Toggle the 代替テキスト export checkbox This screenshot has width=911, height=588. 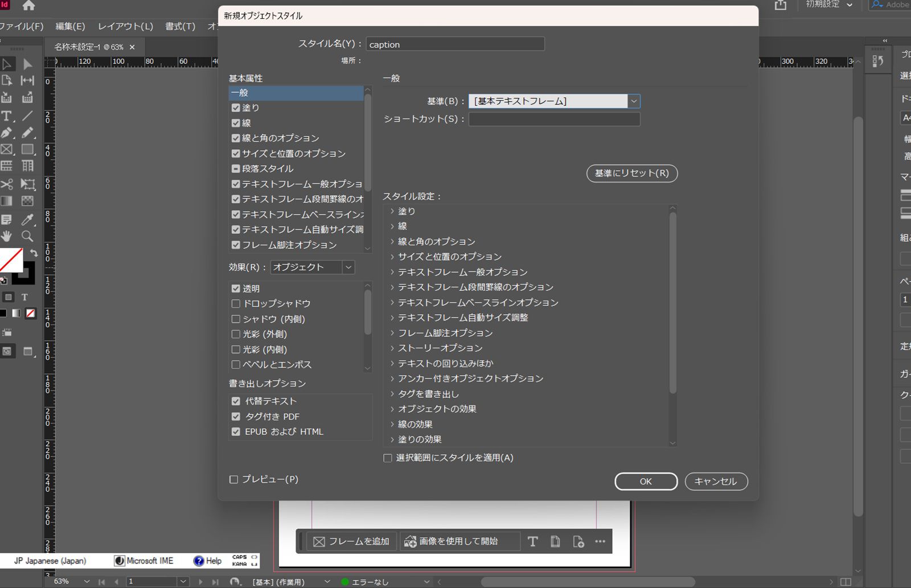click(236, 401)
